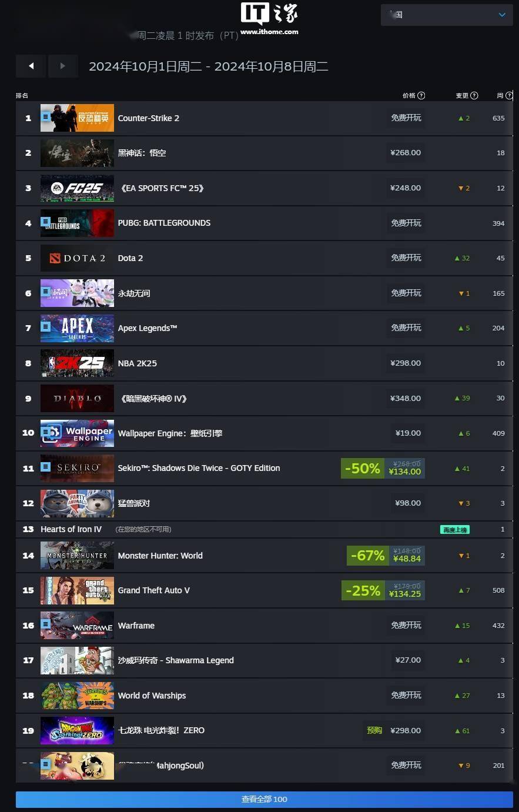519x812 pixels.
Task: Open the help icon beside the 变更 column
Action: 474,95
